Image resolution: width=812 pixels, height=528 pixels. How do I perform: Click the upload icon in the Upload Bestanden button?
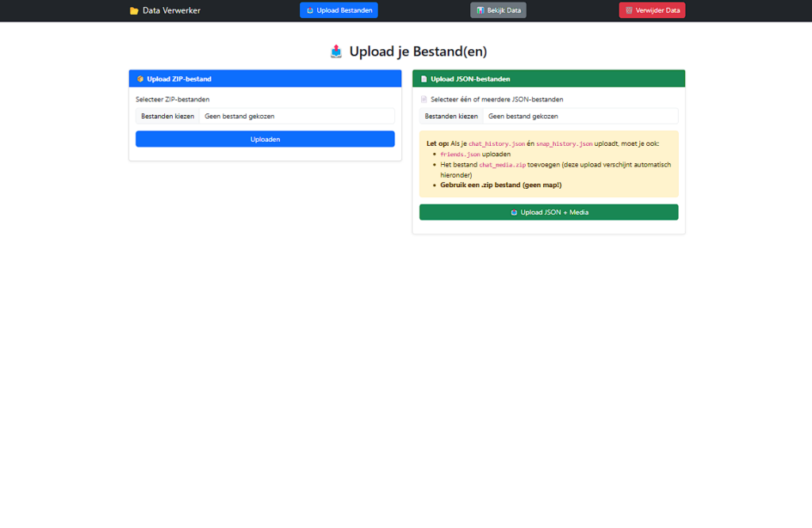click(310, 10)
